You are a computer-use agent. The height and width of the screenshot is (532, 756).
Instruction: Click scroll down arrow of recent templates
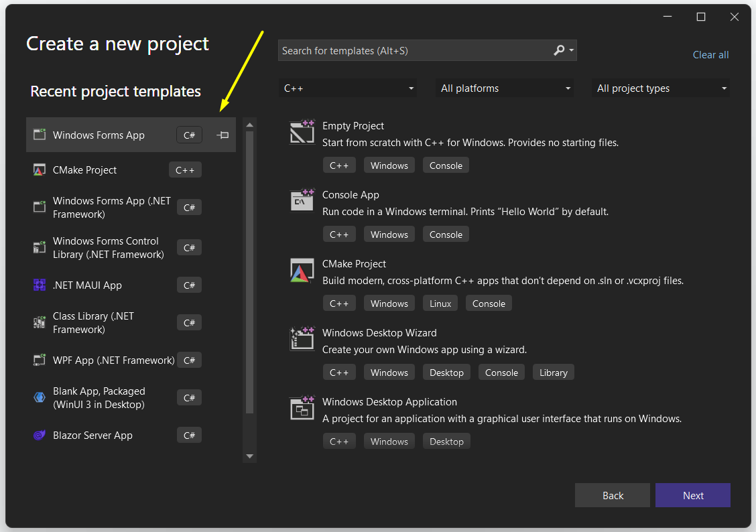pos(249,456)
